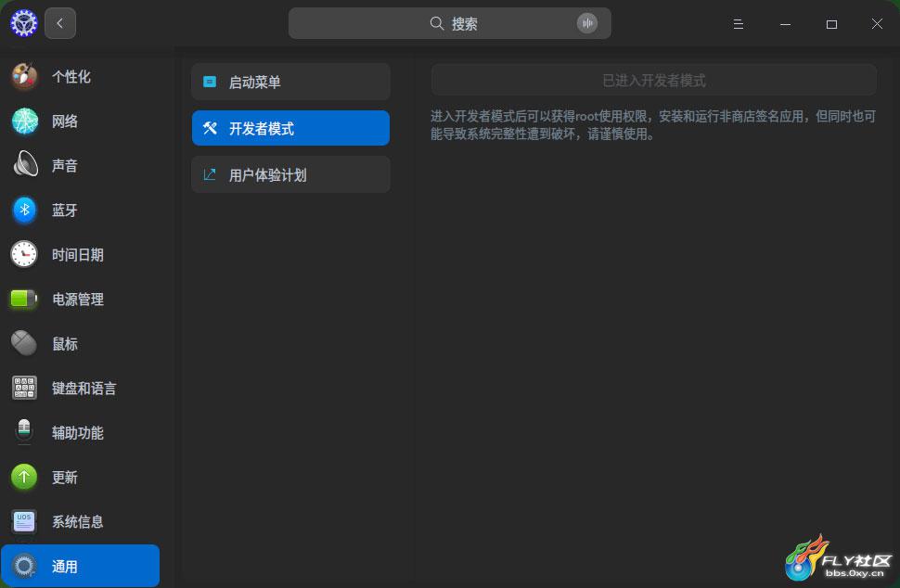Click the 键盘和语言 keyboard icon
900x588 pixels.
pyautogui.click(x=24, y=388)
